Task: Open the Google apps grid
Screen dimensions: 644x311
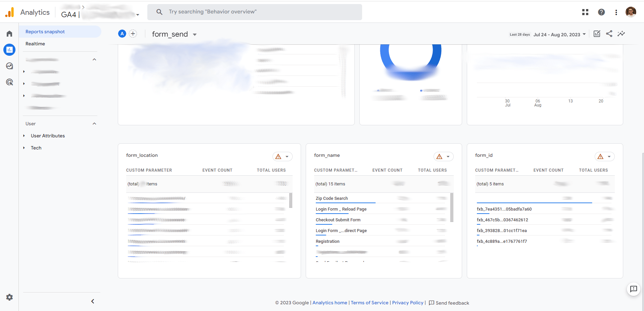Action: point(585,12)
